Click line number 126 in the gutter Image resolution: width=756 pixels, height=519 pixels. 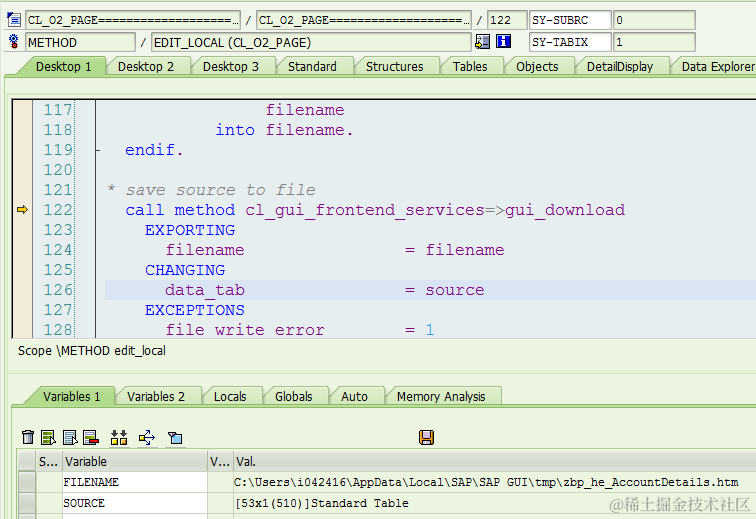tap(58, 289)
